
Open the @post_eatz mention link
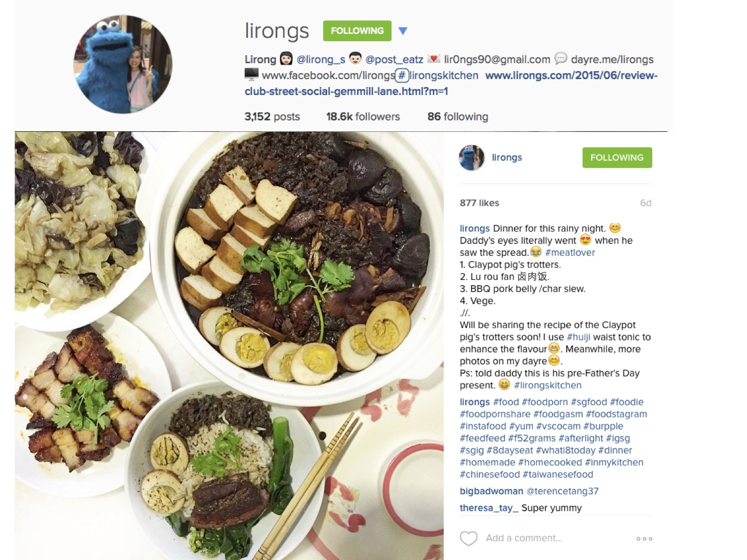click(x=394, y=60)
